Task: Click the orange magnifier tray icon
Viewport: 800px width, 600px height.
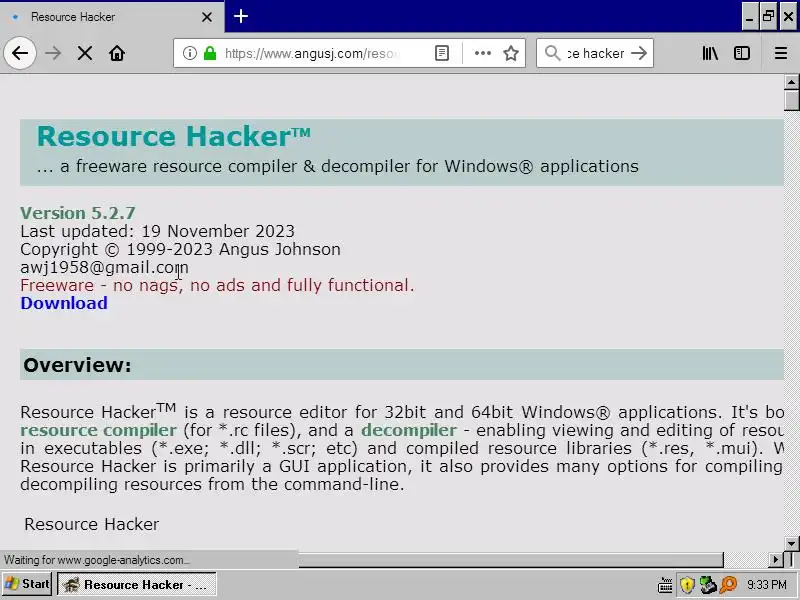Action: 729,585
